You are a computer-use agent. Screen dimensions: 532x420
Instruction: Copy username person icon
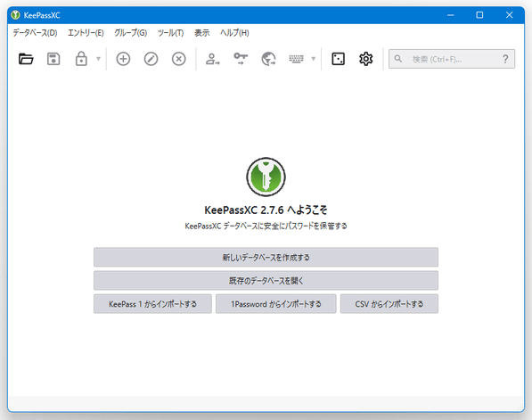tap(213, 59)
